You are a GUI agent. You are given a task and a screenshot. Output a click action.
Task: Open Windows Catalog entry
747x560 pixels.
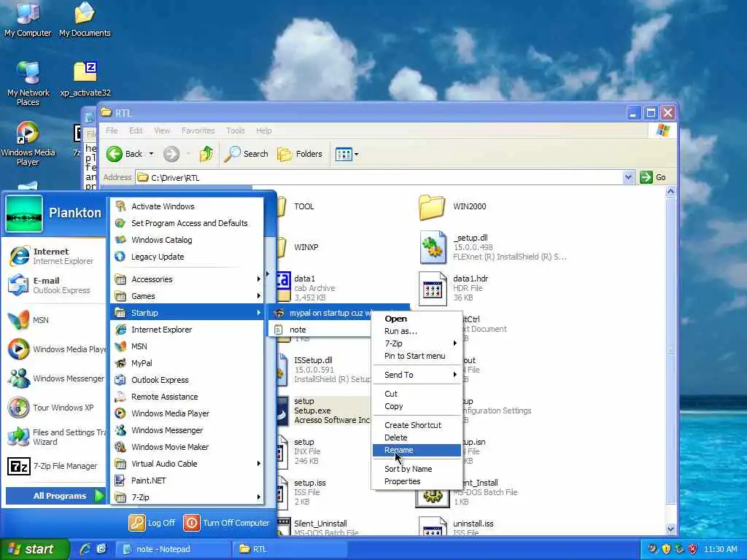187,239
